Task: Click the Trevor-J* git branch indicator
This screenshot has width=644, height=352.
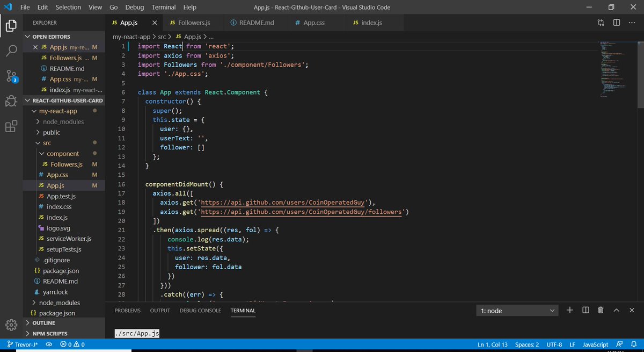Action: 23,344
